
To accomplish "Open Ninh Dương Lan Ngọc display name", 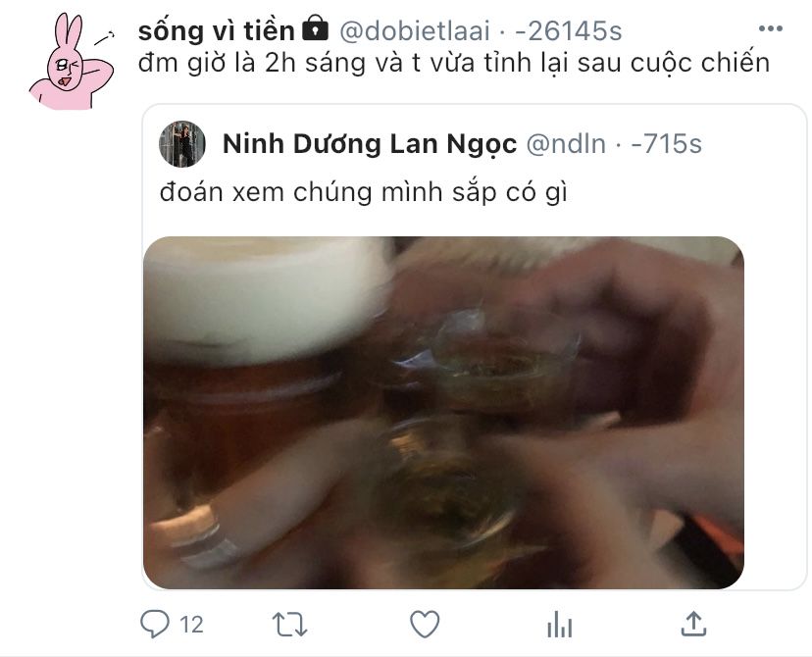I will [x=370, y=144].
